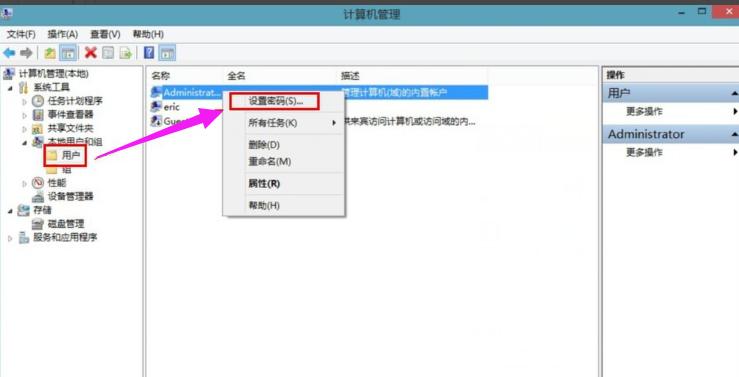The width and height of the screenshot is (739, 377).
Task: Collapse the 本地用户和组 node arrow
Action: pyautogui.click(x=25, y=143)
